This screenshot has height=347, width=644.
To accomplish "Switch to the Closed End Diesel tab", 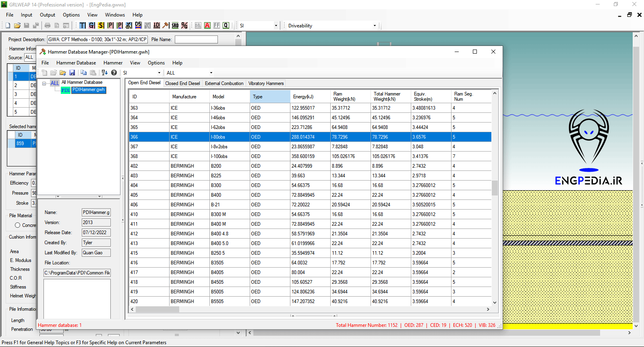I will [x=182, y=83].
